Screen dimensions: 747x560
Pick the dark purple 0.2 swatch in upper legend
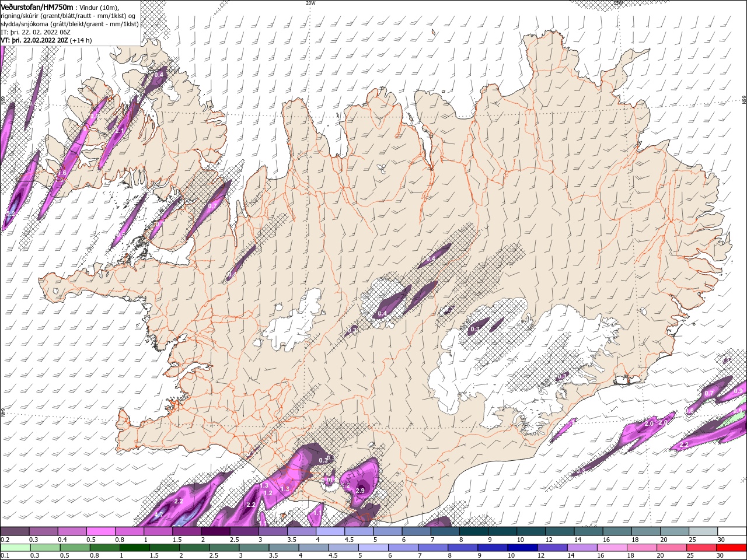15,531
